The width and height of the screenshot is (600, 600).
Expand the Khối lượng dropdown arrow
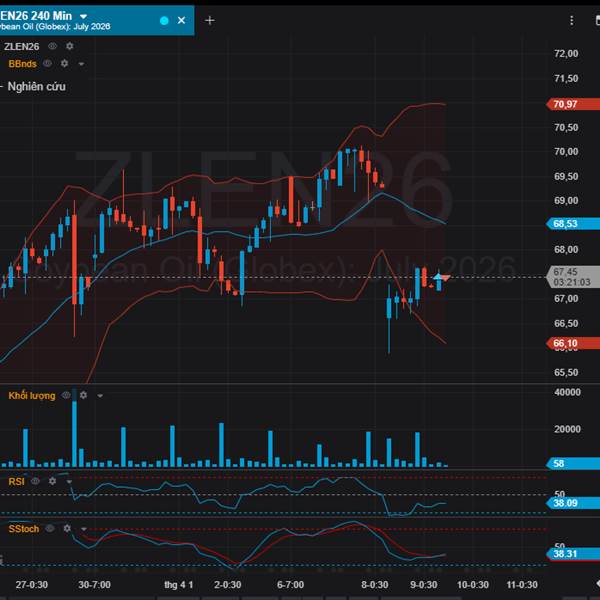pyautogui.click(x=100, y=396)
